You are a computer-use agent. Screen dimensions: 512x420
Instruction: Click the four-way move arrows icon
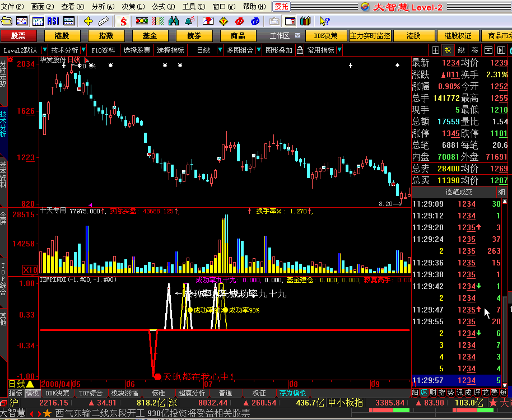88,21
